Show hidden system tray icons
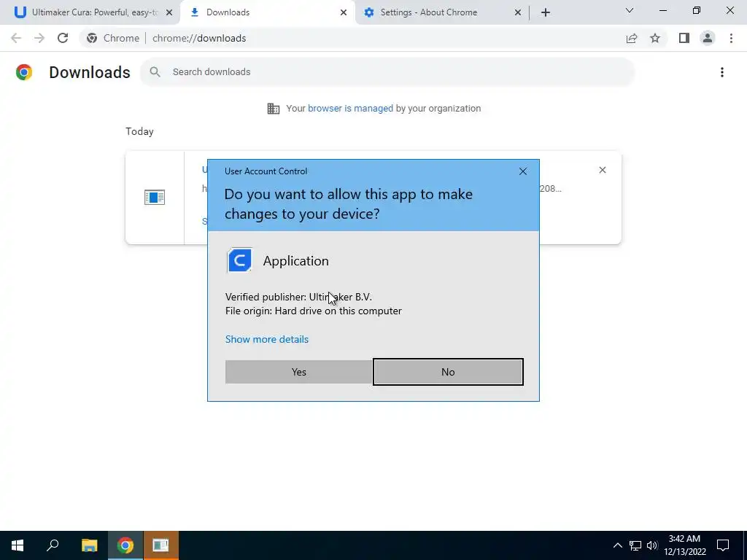This screenshot has width=747, height=560. (x=617, y=545)
